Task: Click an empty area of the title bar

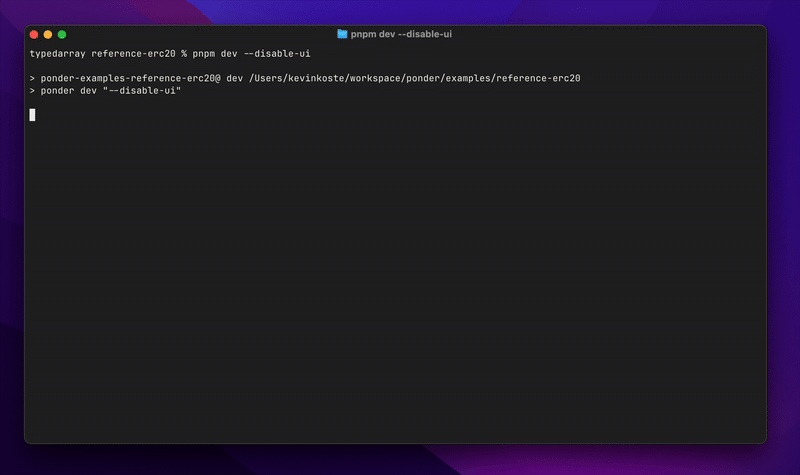Action: coord(600,34)
